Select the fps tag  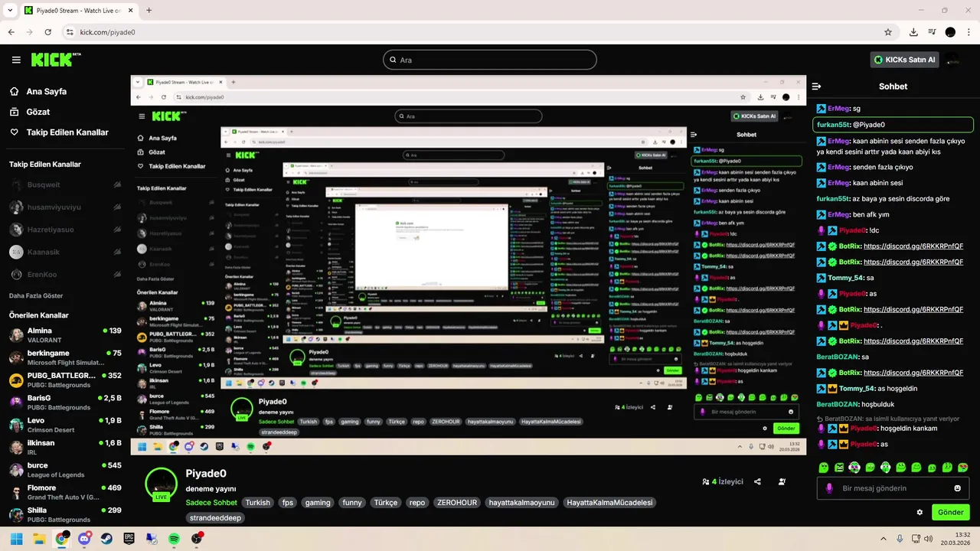(x=288, y=503)
